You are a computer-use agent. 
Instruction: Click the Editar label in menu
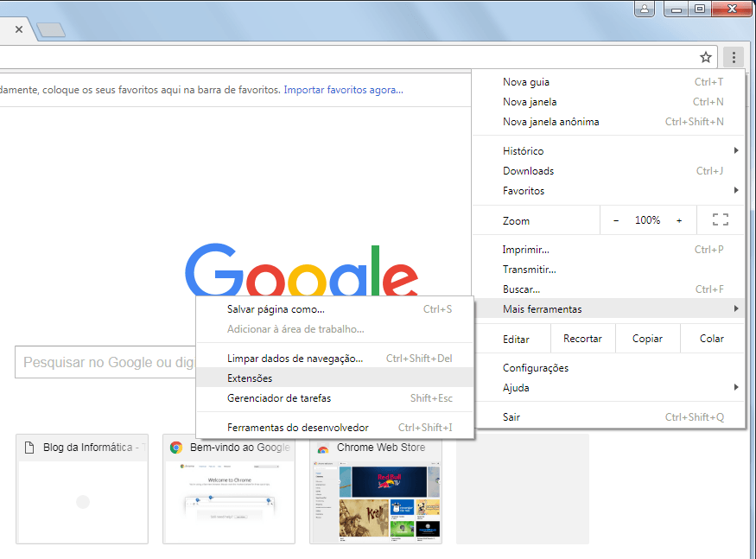click(516, 339)
